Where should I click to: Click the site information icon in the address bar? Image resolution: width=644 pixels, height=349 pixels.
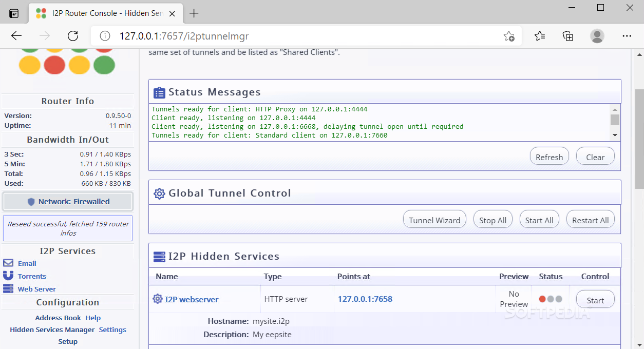click(105, 36)
